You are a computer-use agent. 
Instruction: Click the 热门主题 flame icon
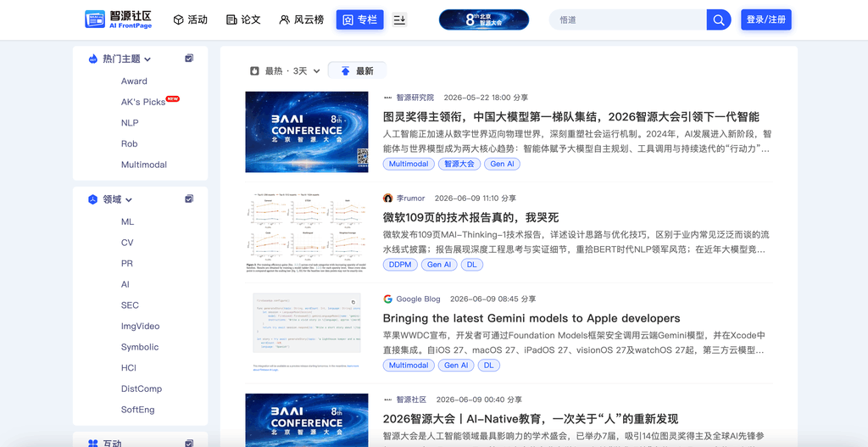click(x=93, y=59)
